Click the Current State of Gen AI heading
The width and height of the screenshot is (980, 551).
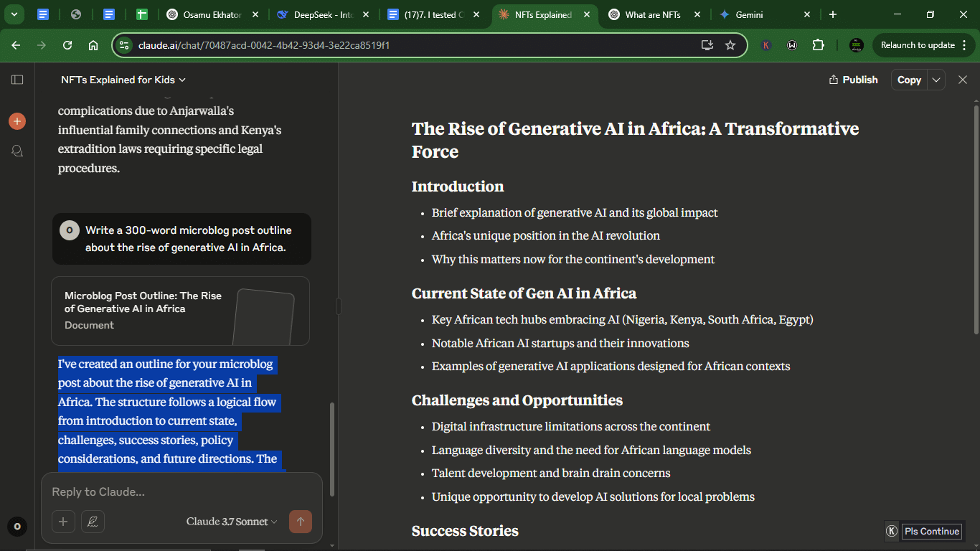click(524, 293)
